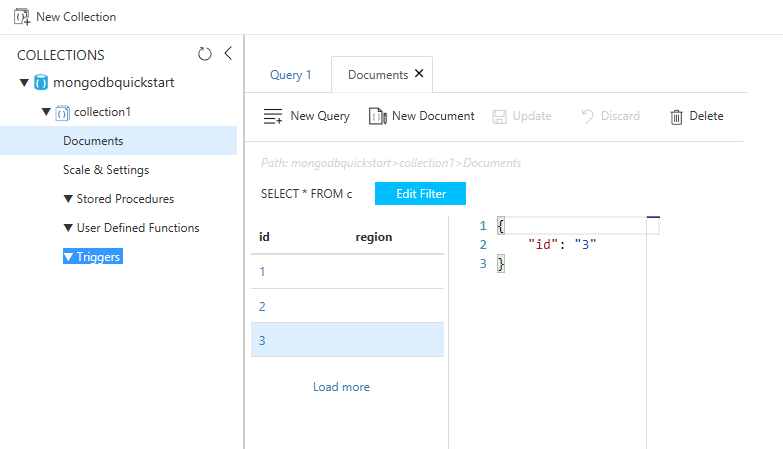
Task: Click the New Query toolbar icon
Action: [x=273, y=116]
